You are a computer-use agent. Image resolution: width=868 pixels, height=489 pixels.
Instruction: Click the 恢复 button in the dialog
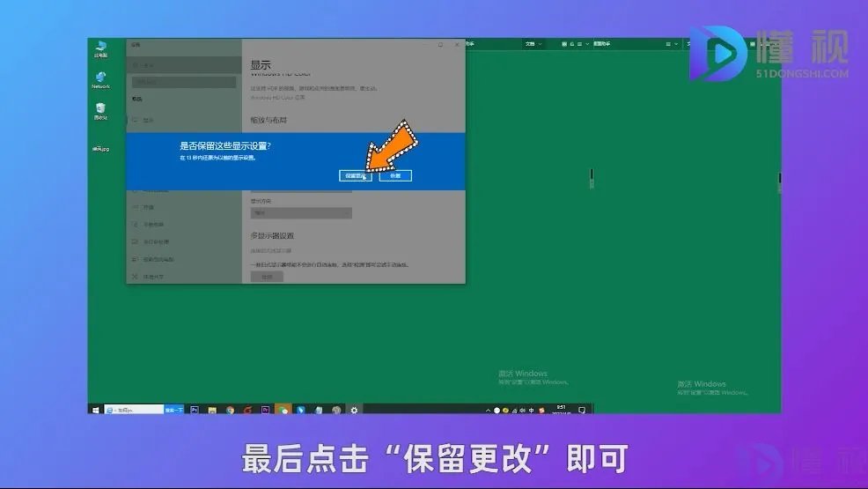(395, 175)
